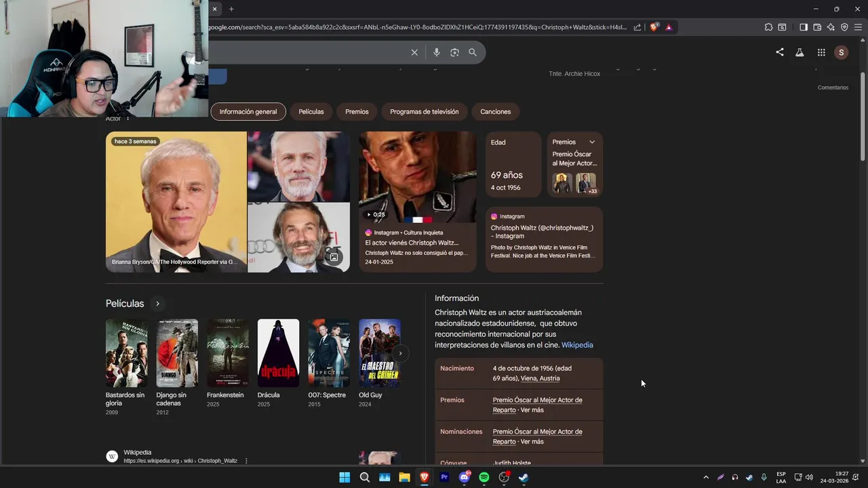Expand Películas section with arrow button
The height and width of the screenshot is (488, 868).
(157, 304)
